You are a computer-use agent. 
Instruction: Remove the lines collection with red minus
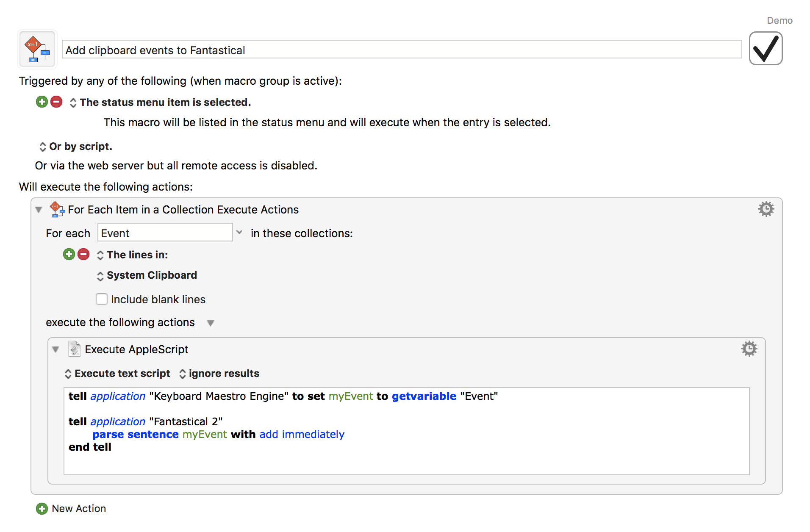pos(83,254)
